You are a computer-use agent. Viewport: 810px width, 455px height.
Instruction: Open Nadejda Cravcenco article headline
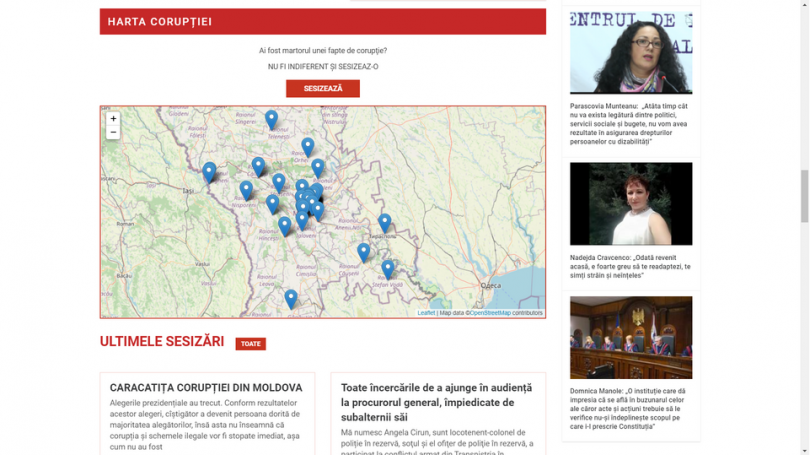[630, 266]
